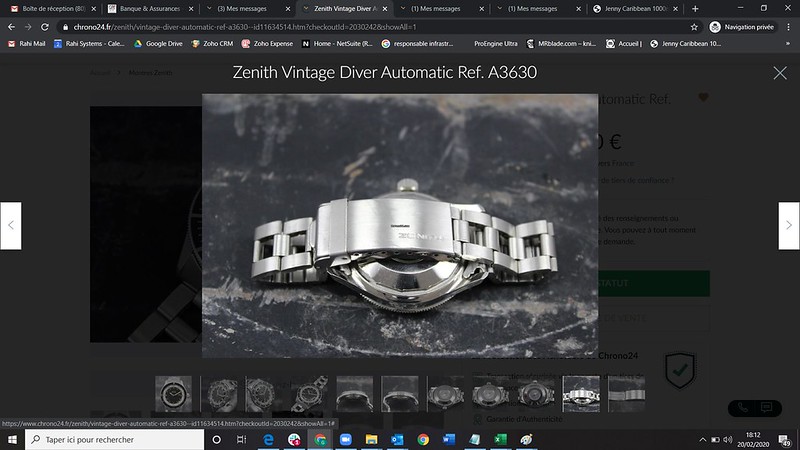This screenshot has height=450, width=800.
Task: Open Slack from taskbar
Action: click(x=294, y=439)
